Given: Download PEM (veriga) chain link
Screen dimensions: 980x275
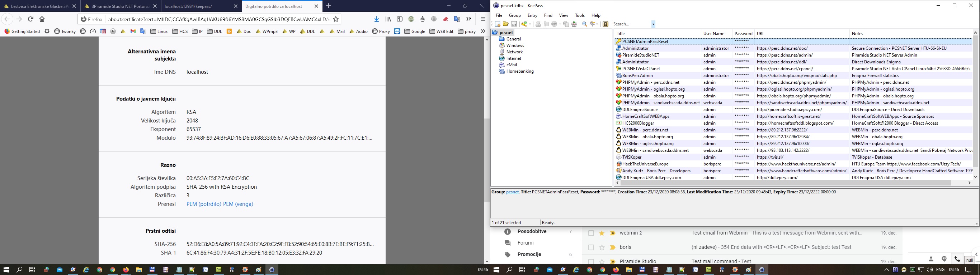Looking at the screenshot, I should pyautogui.click(x=238, y=204).
